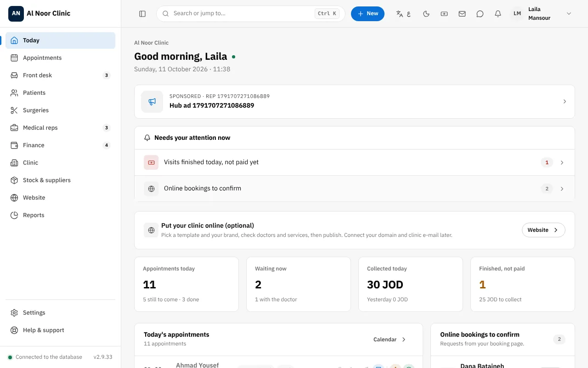Open Today in the sidebar
This screenshot has height=368, width=588.
coord(60,40)
